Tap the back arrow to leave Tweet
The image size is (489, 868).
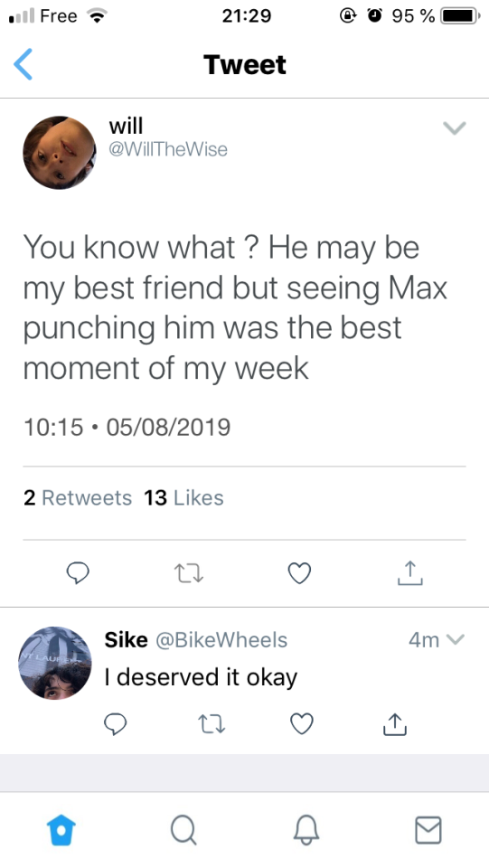pos(23,64)
